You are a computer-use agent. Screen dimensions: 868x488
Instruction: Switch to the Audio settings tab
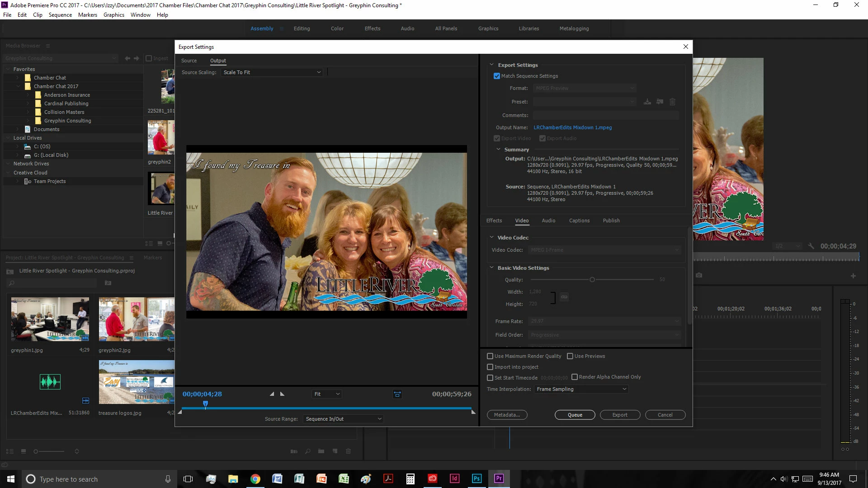pos(548,221)
